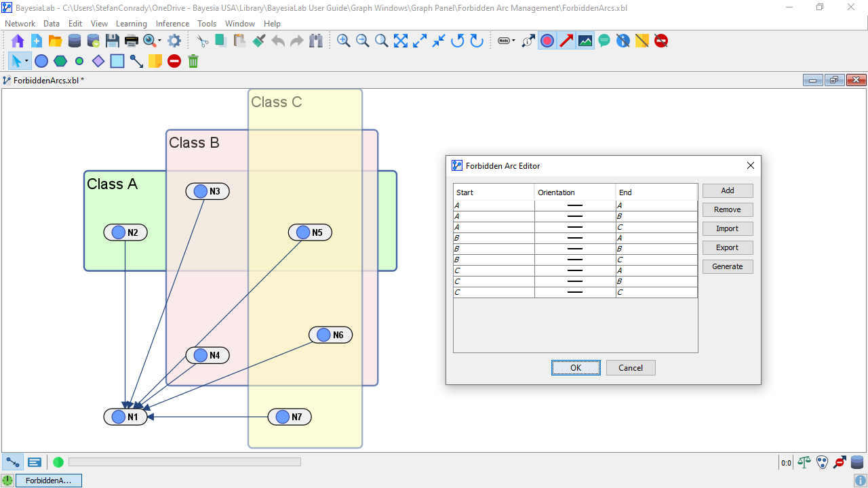Open the Inference menu

[x=173, y=24]
